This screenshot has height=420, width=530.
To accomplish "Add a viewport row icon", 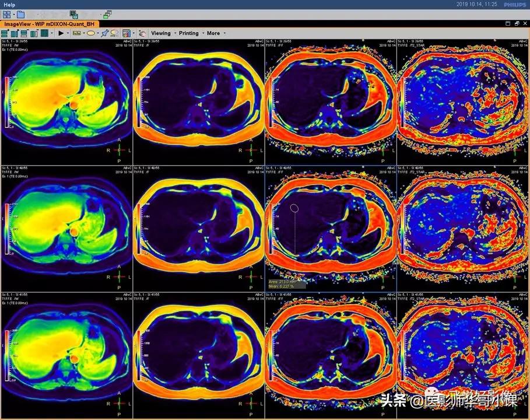I will click(x=5, y=33).
